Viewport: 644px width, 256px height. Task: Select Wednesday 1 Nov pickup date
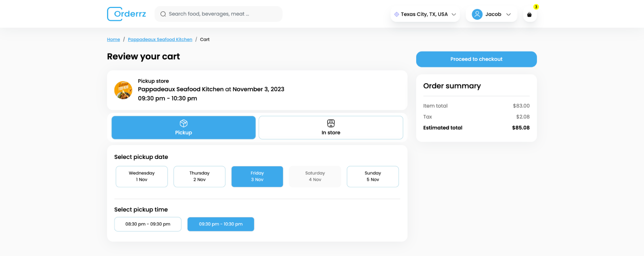tap(142, 176)
